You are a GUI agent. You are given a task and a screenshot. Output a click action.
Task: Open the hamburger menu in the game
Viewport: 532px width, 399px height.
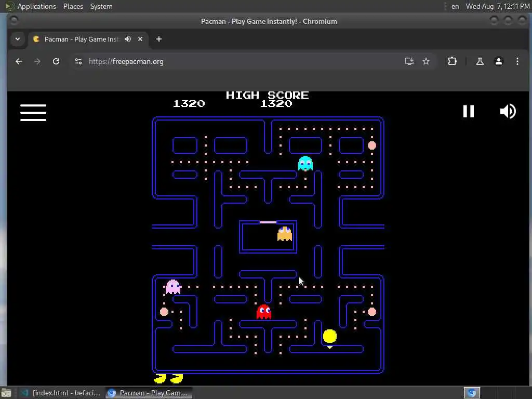[33, 113]
